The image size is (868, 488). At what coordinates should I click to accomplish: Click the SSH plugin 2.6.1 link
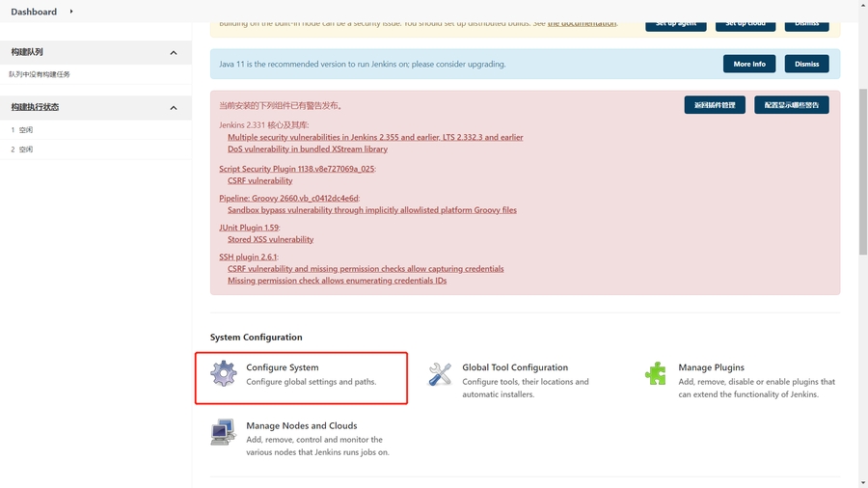pyautogui.click(x=248, y=258)
